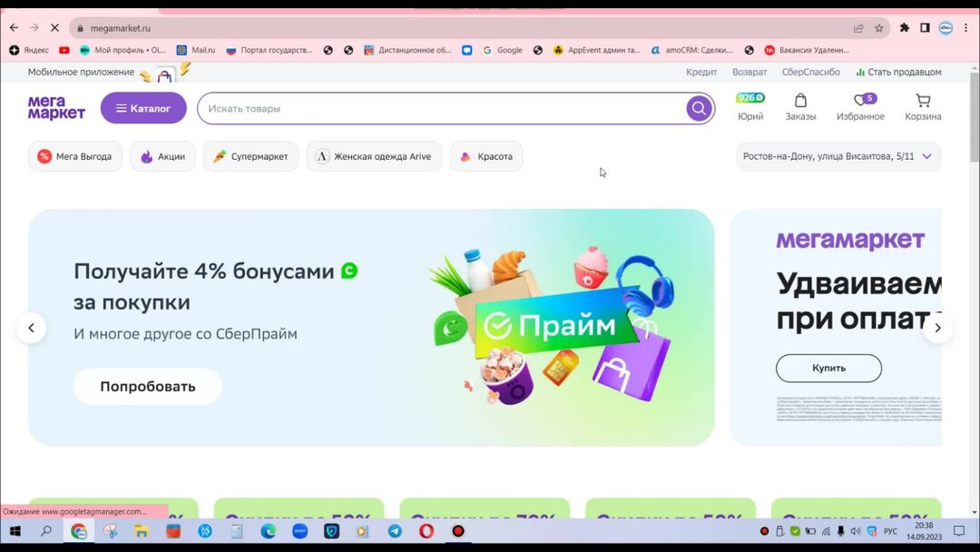Screen dimensions: 980x552
Task: Open File Explorer from taskbar
Action: (x=142, y=531)
